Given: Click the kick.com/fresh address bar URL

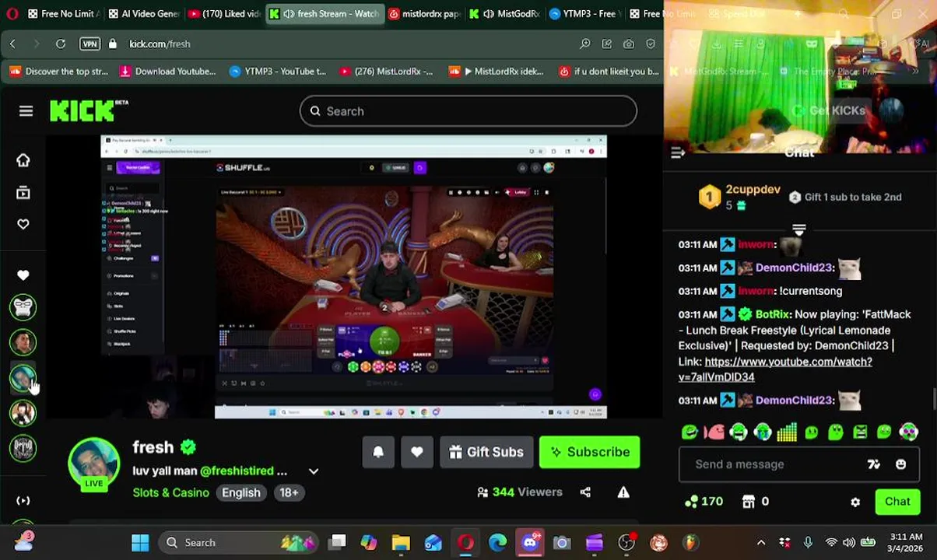Looking at the screenshot, I should click(x=160, y=44).
